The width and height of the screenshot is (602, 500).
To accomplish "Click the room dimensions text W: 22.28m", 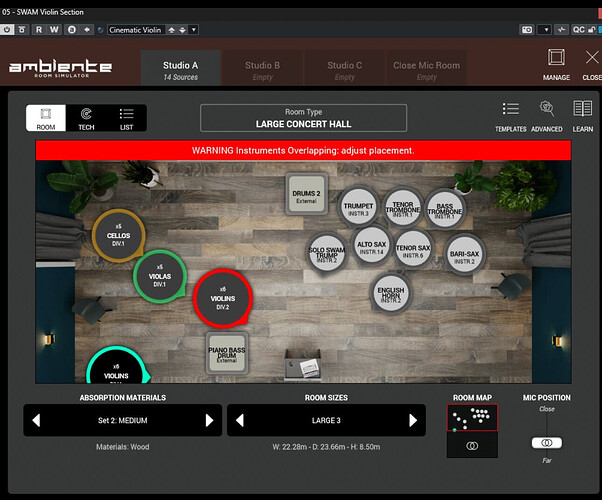I will pos(326,447).
